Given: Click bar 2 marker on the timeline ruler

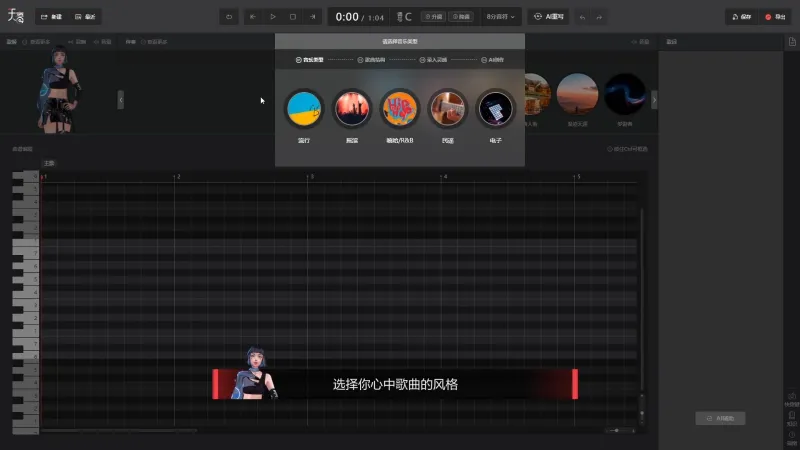Looking at the screenshot, I should click(x=178, y=177).
